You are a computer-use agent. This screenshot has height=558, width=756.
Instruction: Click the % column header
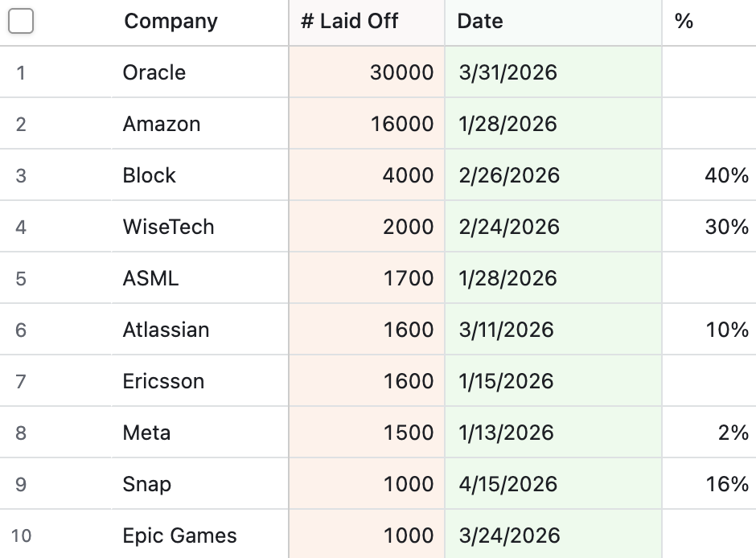tap(684, 21)
